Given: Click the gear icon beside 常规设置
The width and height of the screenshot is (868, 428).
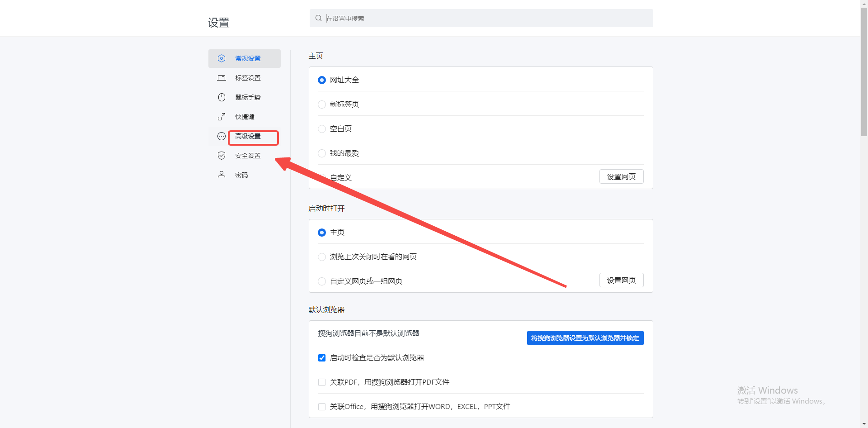Looking at the screenshot, I should tap(221, 58).
